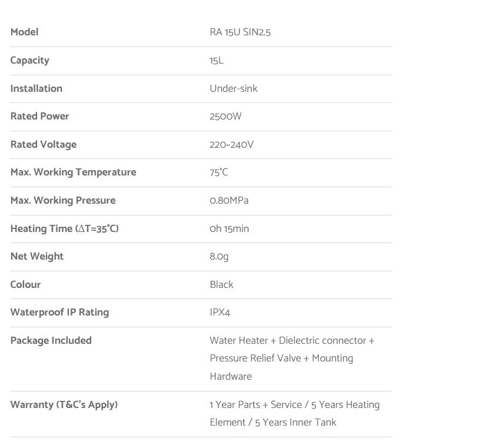The height and width of the screenshot is (448, 477).
Task: Click the Heating Time (ΔT=35°C) label
Action: (64, 228)
